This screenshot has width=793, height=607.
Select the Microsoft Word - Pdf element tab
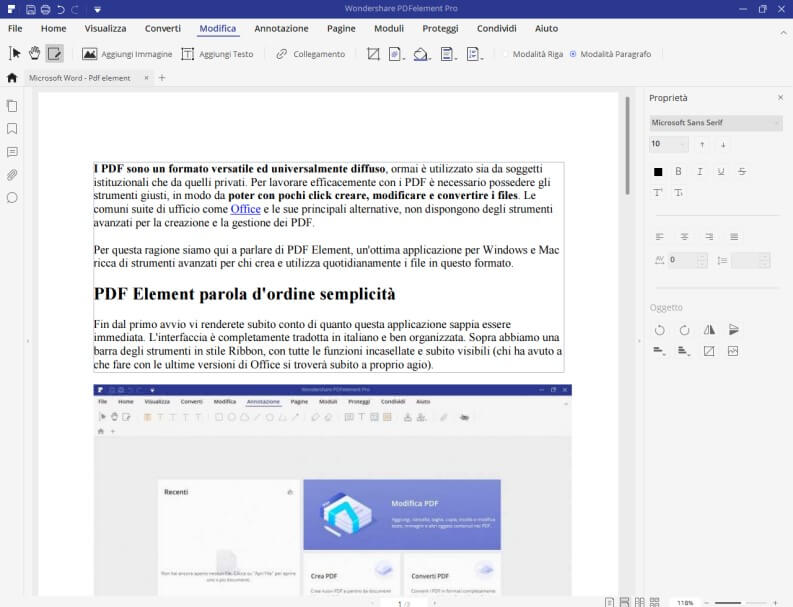[x=80, y=78]
